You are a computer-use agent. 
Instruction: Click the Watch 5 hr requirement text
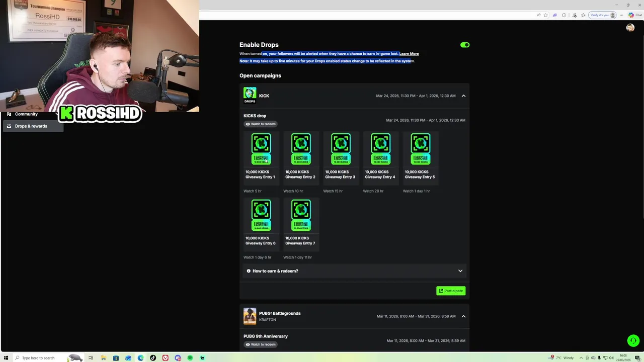[253, 191]
